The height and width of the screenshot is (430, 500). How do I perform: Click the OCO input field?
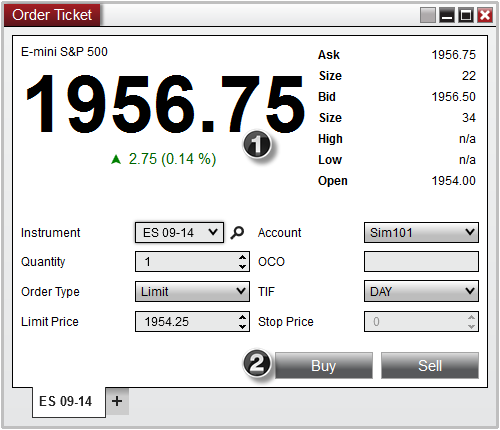point(421,262)
